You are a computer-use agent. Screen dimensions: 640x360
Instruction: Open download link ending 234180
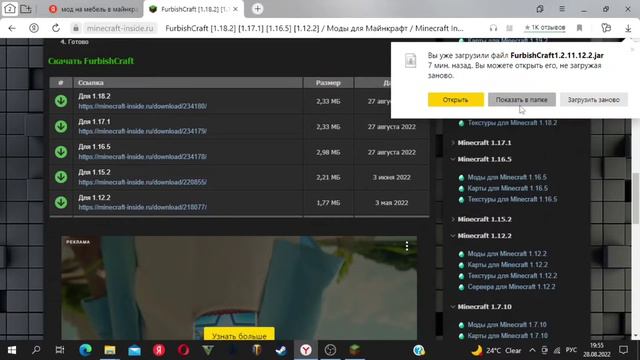[x=142, y=106]
